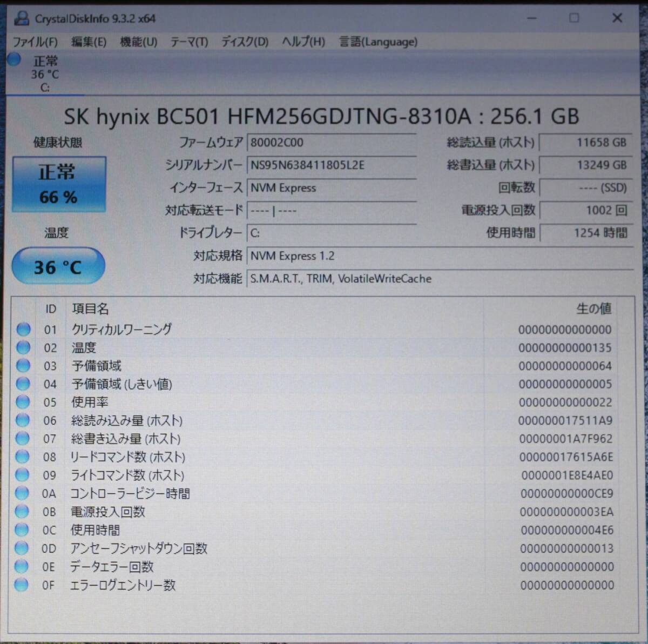Click the CrystalDiskInfo application icon in title bar
The height and width of the screenshot is (644, 648).
pyautogui.click(x=21, y=18)
